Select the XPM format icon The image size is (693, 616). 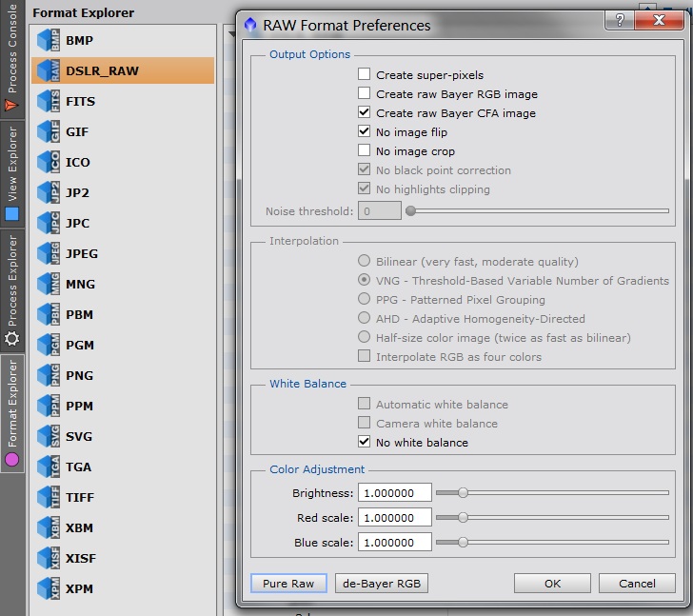coord(49,589)
